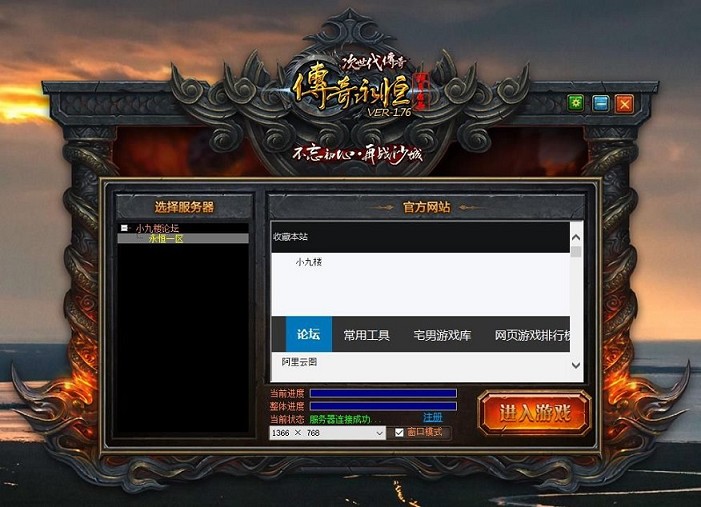Open the 宅男游戏库 tab
The width and height of the screenshot is (701, 507).
442,335
